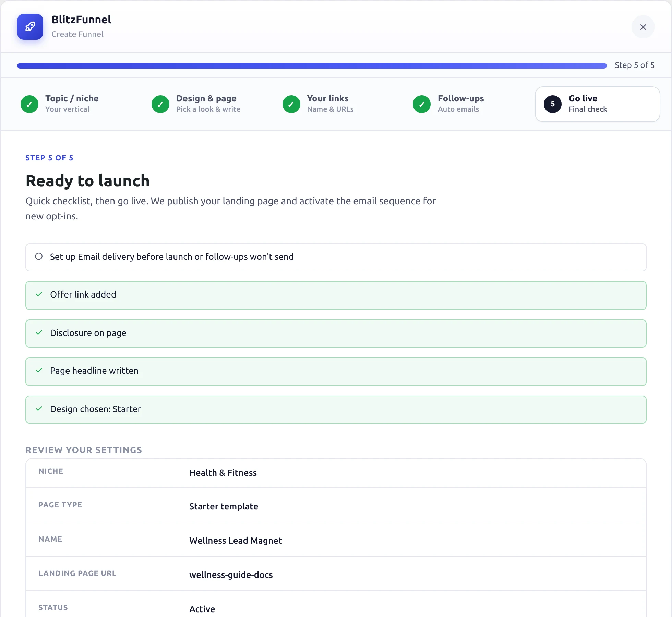This screenshot has height=617, width=672.
Task: Click the 'REVIEW YOUR SETTINGS' section label
Action: 84,450
